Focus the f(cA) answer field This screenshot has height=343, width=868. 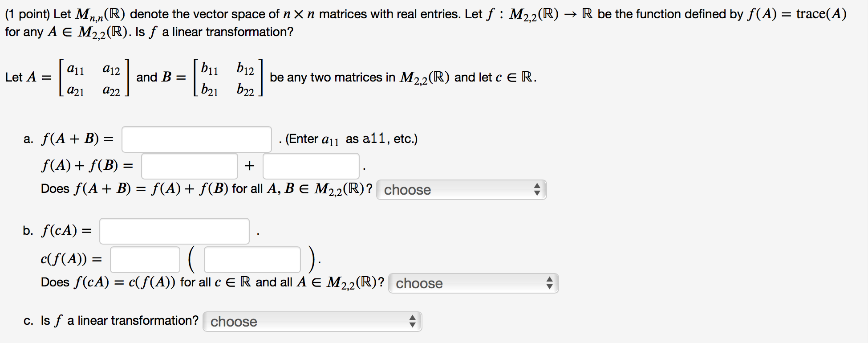(x=174, y=231)
